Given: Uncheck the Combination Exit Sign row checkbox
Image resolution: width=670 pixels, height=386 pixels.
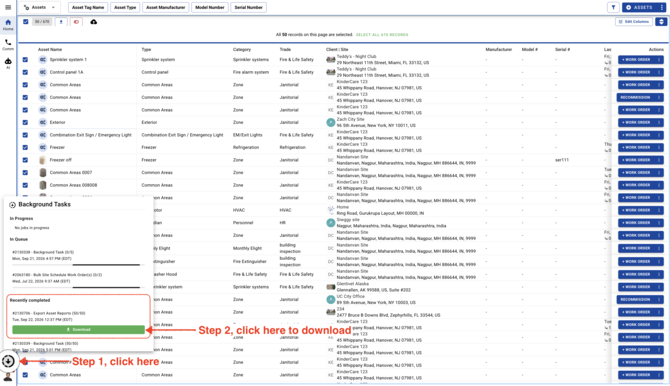Looking at the screenshot, I should 25,135.
